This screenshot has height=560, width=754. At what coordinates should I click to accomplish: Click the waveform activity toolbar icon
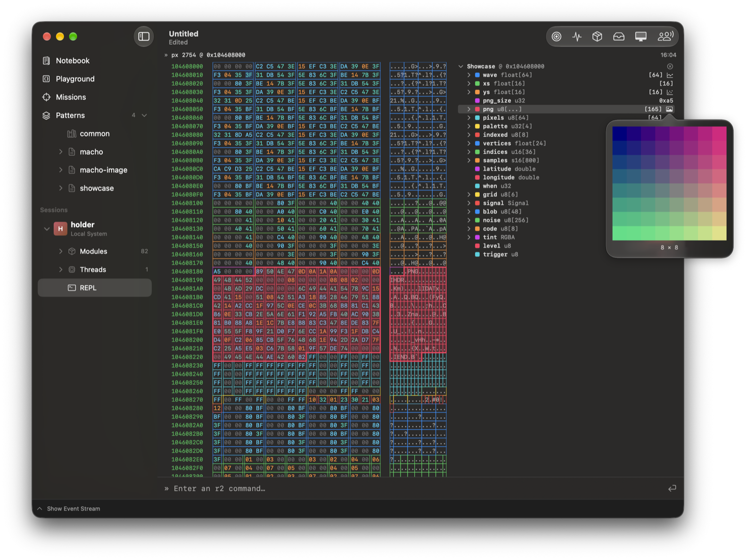click(577, 37)
